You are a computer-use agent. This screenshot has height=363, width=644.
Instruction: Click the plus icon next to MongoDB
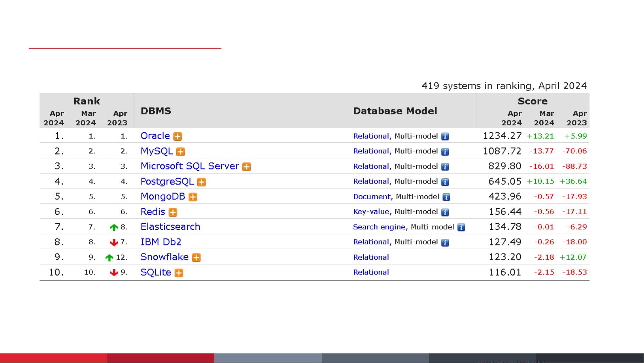tap(193, 197)
